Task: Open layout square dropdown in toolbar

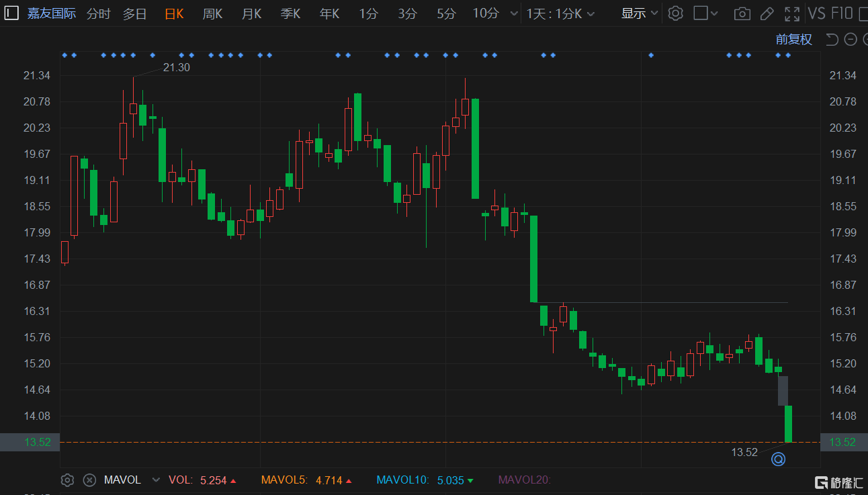Action: (x=705, y=13)
